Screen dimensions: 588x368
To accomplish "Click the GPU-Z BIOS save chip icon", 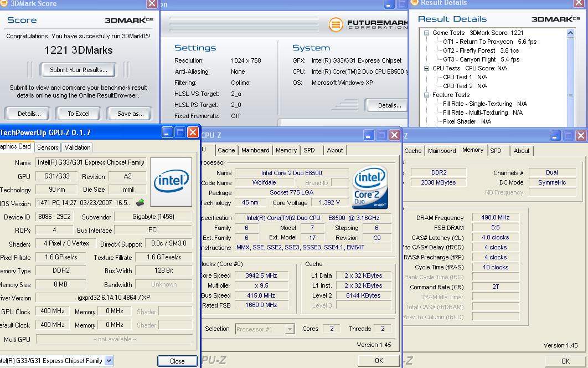I will (x=140, y=203).
